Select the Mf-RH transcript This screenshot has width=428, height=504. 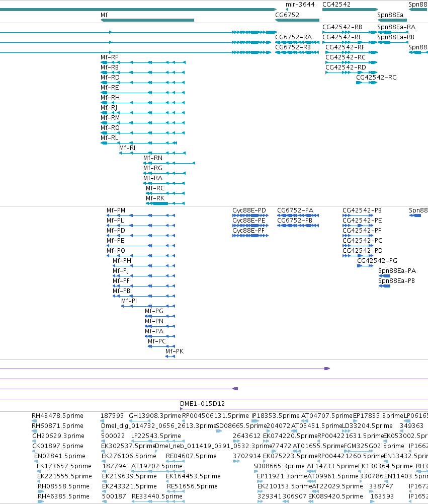click(143, 103)
